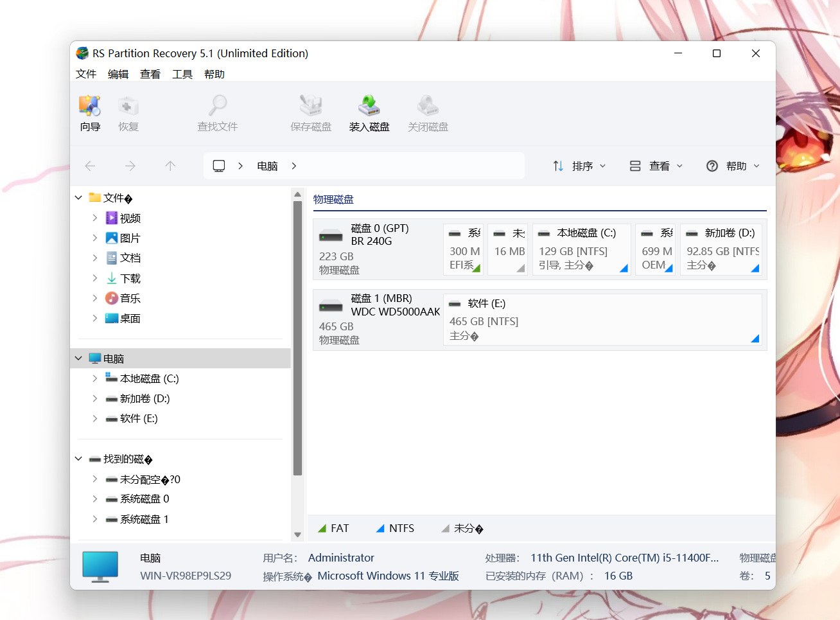
Task: Select the 699 M OEM partition tile
Action: click(x=655, y=249)
